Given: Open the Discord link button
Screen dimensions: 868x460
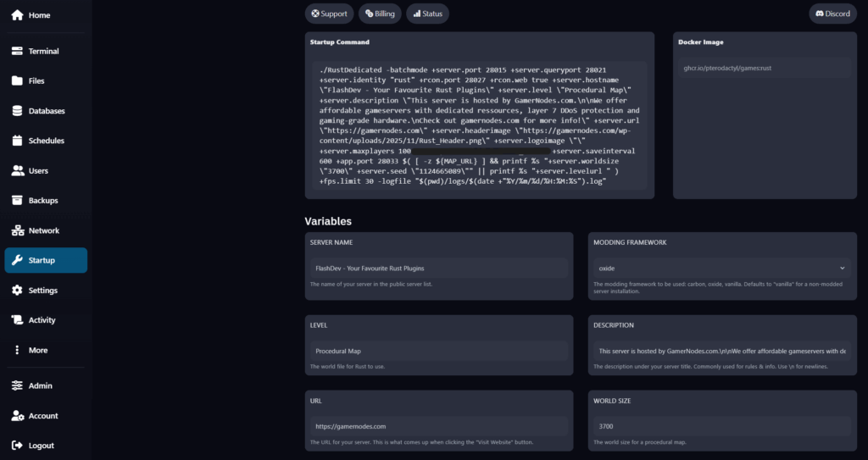Looking at the screenshot, I should [832, 14].
